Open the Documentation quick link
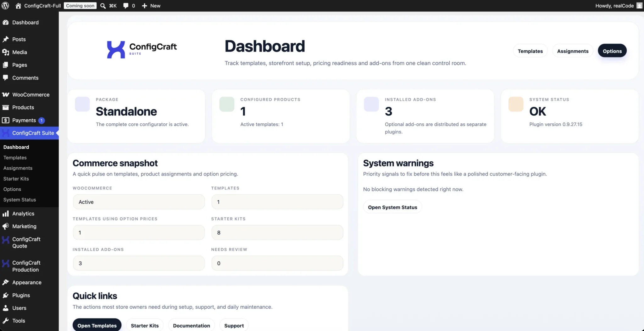644x331 pixels. (192, 326)
